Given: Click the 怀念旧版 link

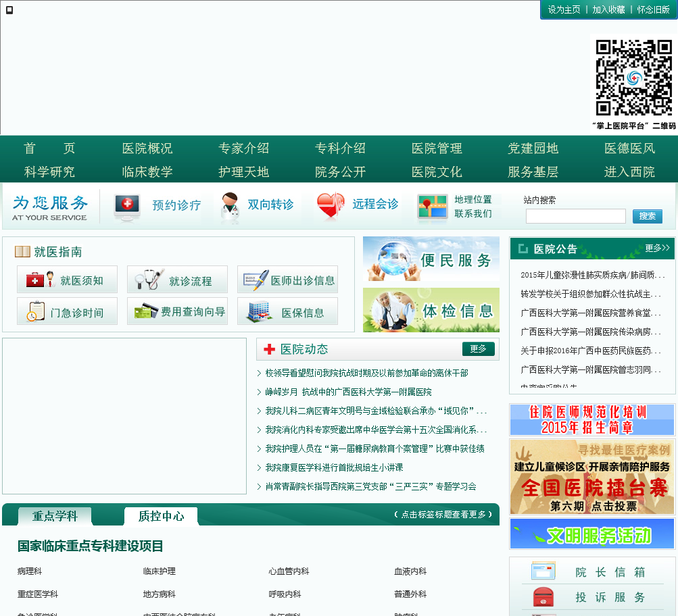Looking at the screenshot, I should tap(654, 9).
